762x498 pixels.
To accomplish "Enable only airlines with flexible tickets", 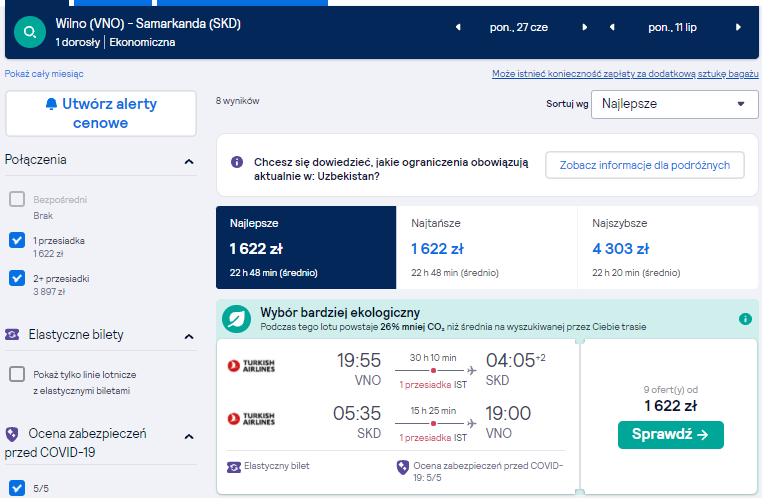I will (17, 374).
